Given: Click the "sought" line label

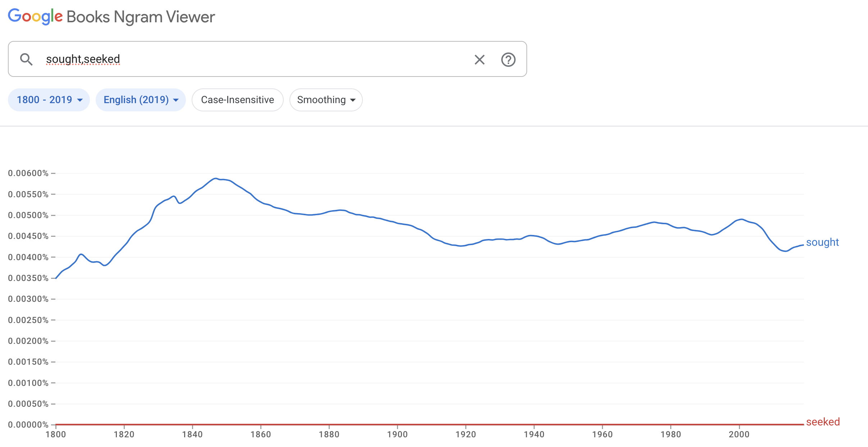Looking at the screenshot, I should click(822, 242).
